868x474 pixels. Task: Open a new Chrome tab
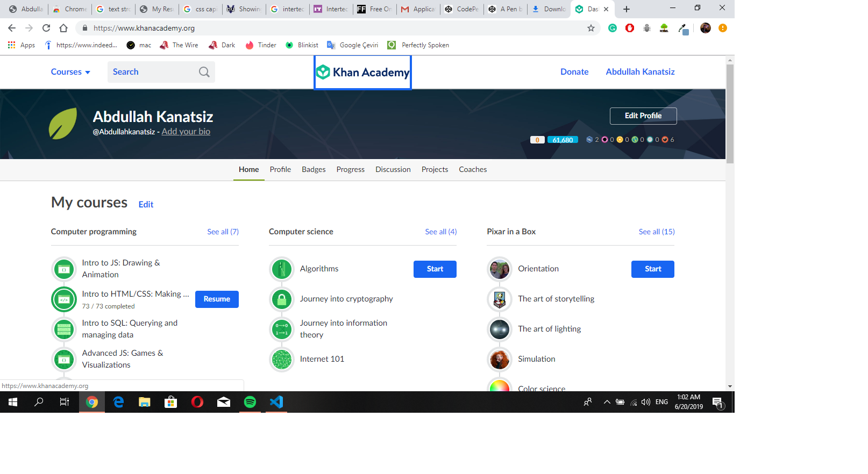coord(627,9)
